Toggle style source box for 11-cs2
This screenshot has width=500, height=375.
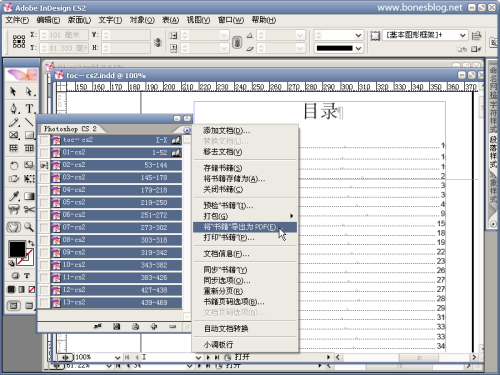click(44, 278)
